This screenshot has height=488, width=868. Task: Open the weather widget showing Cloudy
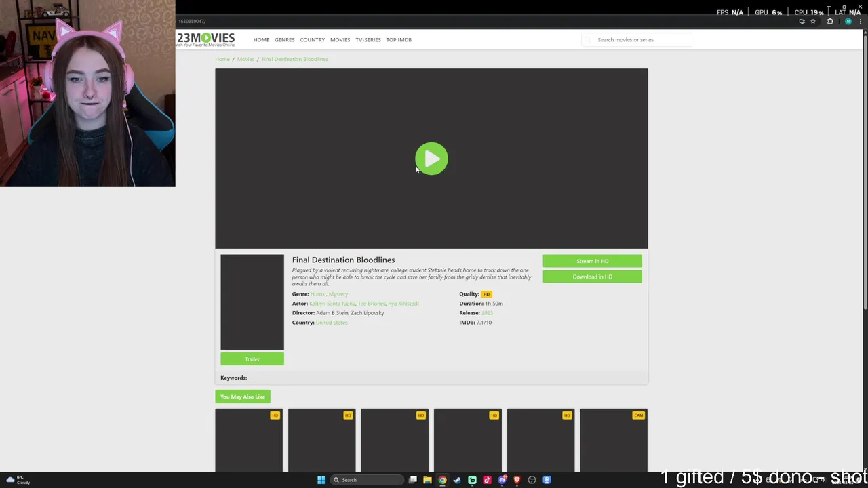pos(18,480)
